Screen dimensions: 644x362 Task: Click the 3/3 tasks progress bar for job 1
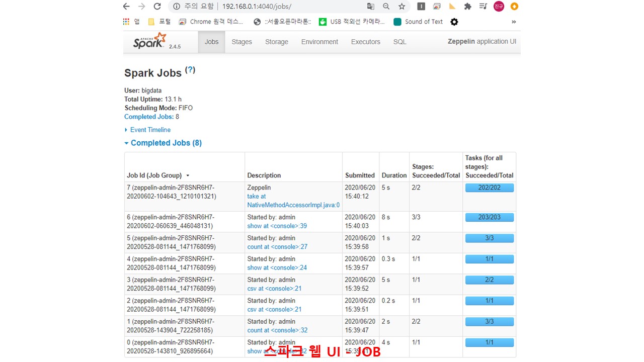point(490,321)
